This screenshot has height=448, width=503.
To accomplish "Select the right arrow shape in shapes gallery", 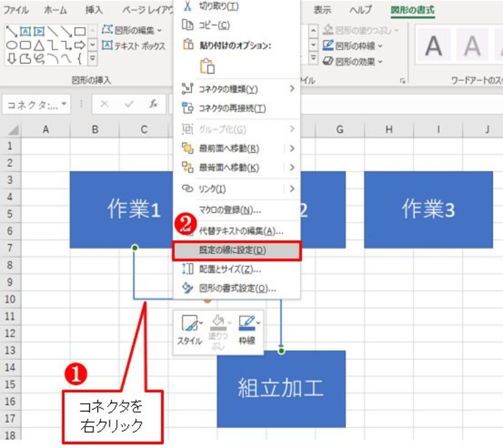I will [x=80, y=45].
